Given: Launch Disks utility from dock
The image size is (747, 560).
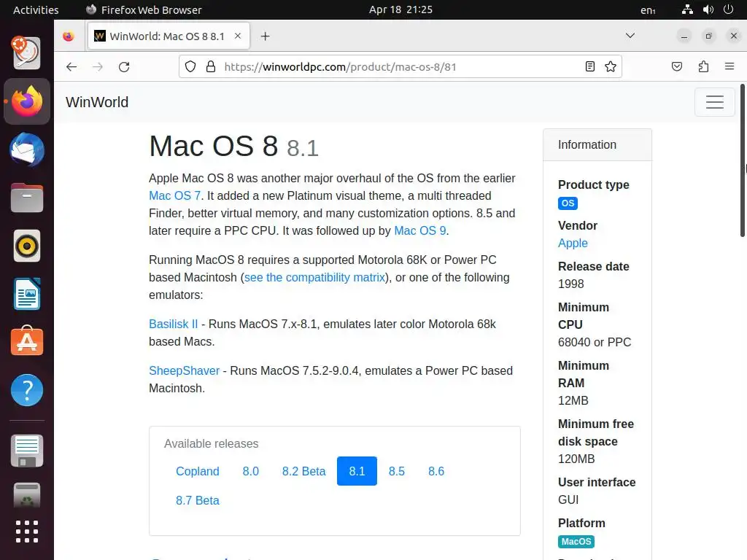Looking at the screenshot, I should coord(27,52).
